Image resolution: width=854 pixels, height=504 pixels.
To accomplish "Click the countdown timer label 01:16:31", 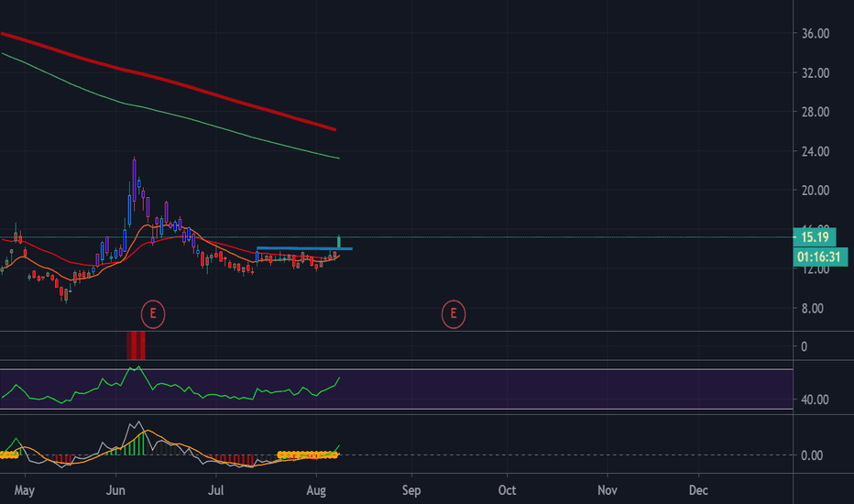I will (x=820, y=257).
